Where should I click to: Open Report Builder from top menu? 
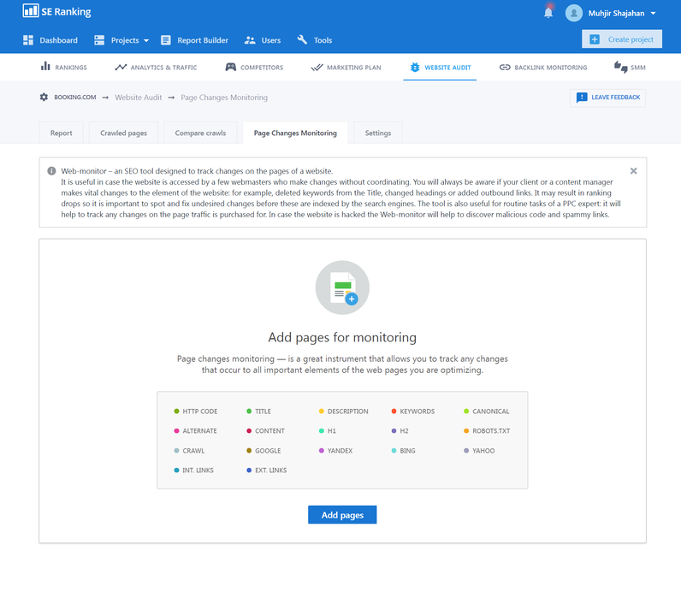click(x=194, y=40)
